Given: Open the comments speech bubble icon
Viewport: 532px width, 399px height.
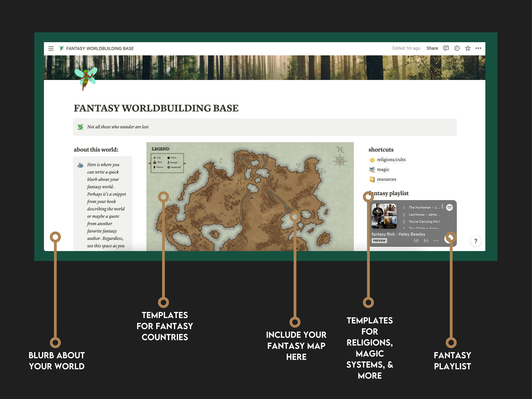Looking at the screenshot, I should pyautogui.click(x=446, y=48).
